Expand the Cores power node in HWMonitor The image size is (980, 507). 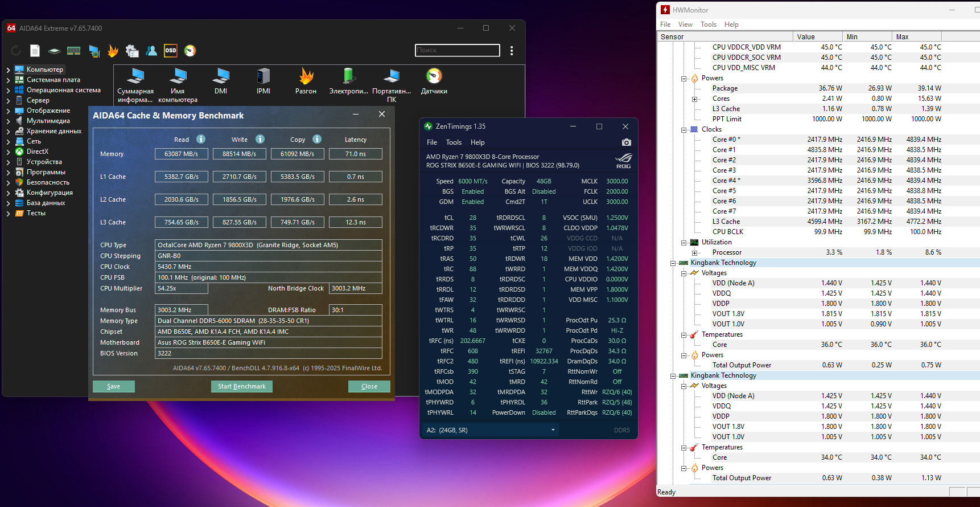[x=694, y=99]
